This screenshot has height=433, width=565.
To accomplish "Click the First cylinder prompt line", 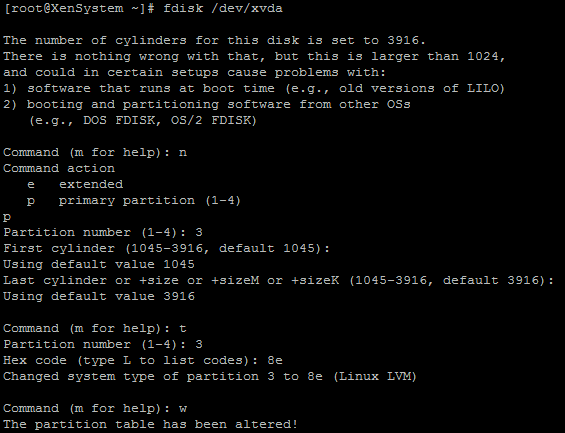I will click(166, 249).
